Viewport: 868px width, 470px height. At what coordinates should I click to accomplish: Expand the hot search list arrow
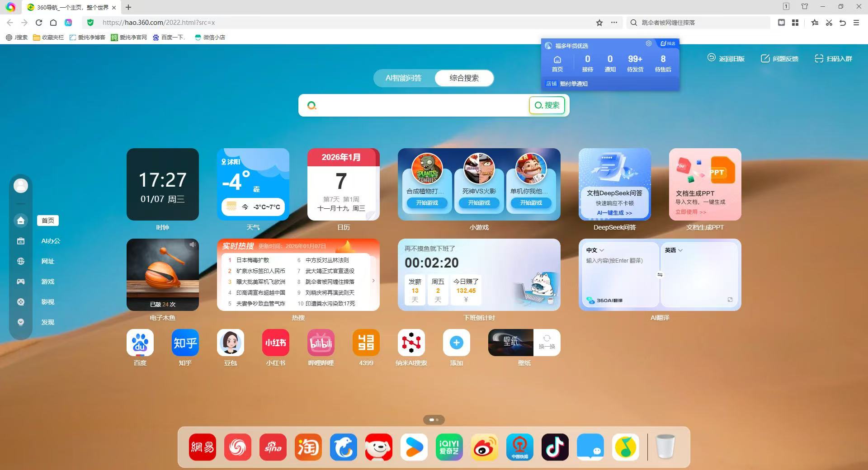click(373, 281)
